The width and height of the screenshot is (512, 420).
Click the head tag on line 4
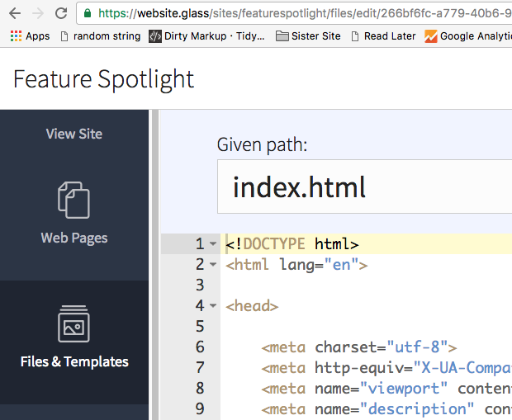coord(252,306)
